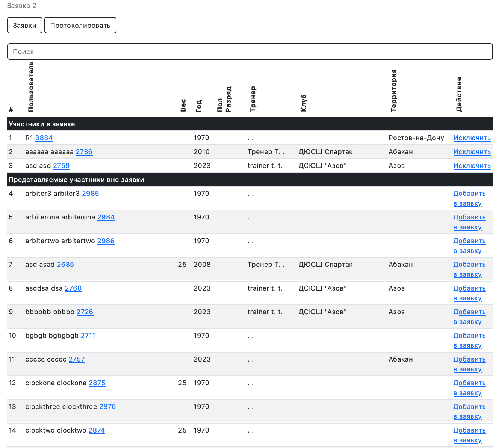Add asddsa dsa to the application

(x=469, y=293)
